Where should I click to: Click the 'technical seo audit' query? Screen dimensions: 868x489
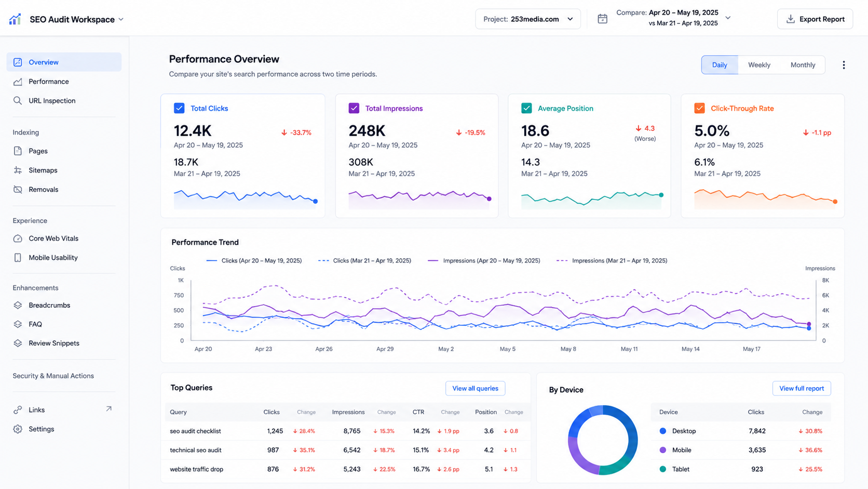click(196, 450)
